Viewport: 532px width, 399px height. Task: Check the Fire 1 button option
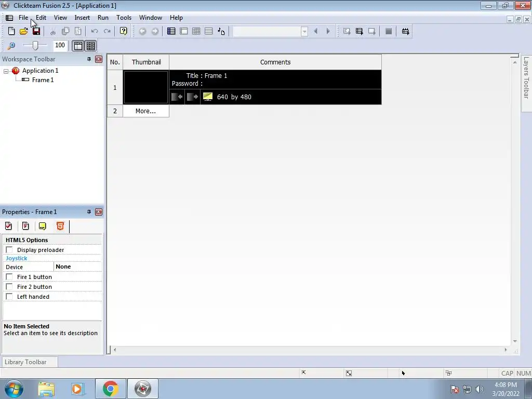[9, 277]
